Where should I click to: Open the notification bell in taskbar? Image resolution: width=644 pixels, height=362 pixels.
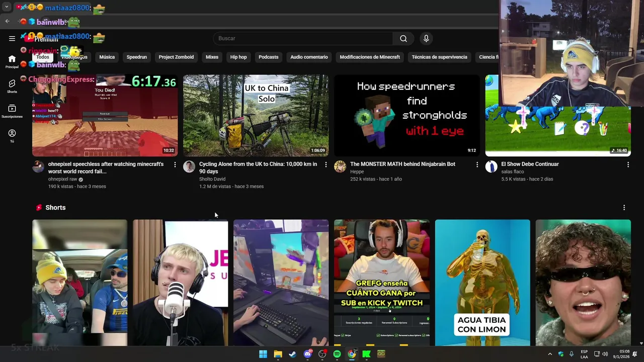(x=635, y=354)
